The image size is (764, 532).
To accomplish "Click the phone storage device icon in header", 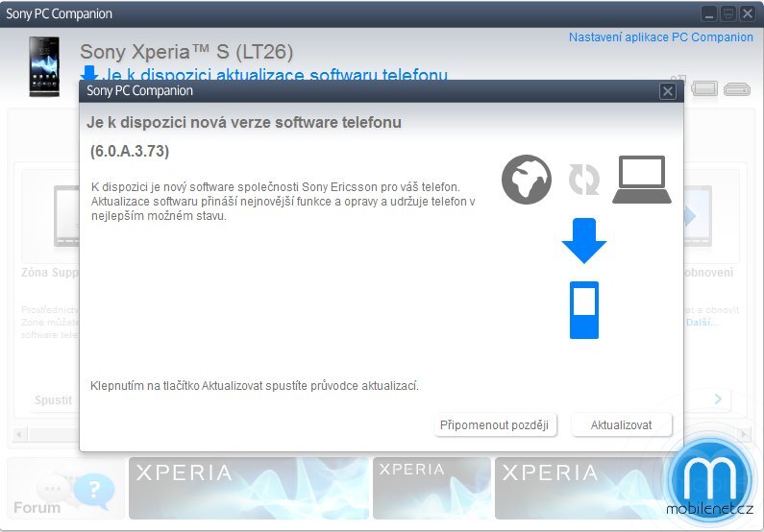I will [x=704, y=89].
